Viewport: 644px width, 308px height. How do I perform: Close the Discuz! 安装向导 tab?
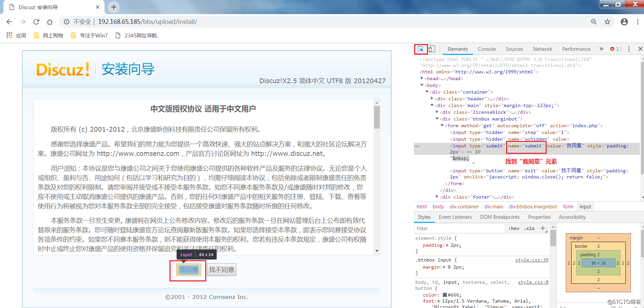98,7
